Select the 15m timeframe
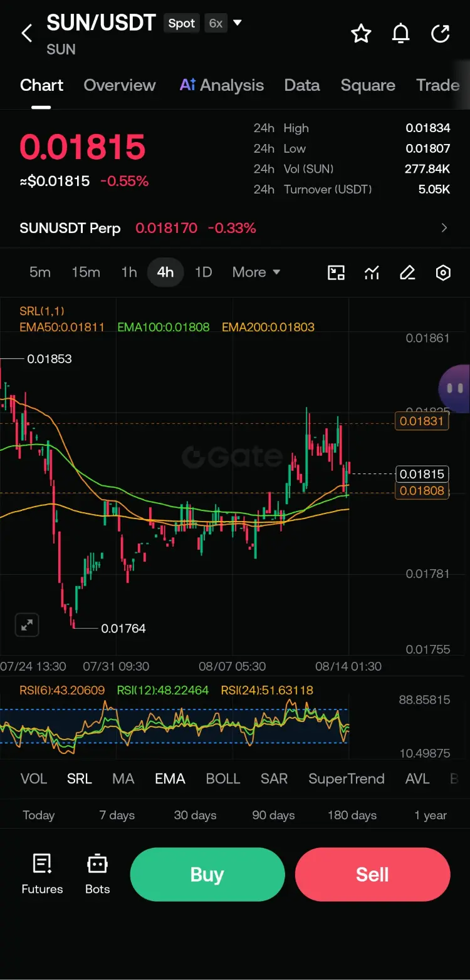 click(86, 272)
